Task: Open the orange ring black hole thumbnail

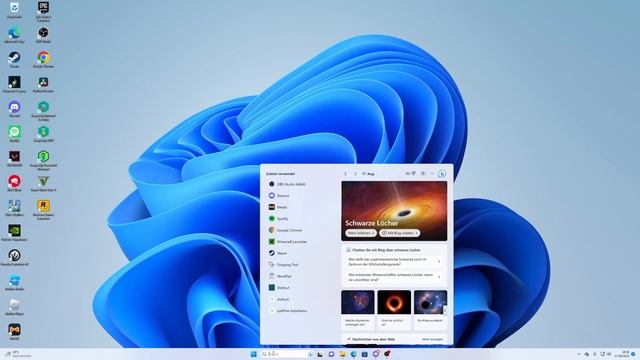Action: 394,309
